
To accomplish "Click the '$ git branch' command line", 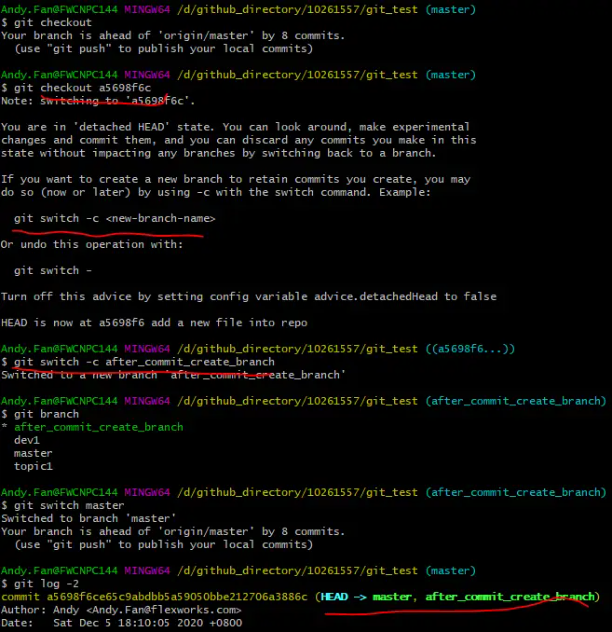I will coord(40,414).
